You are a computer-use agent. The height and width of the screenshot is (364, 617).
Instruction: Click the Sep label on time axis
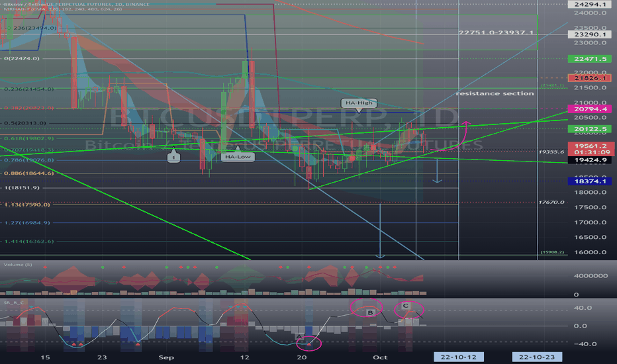click(x=166, y=357)
